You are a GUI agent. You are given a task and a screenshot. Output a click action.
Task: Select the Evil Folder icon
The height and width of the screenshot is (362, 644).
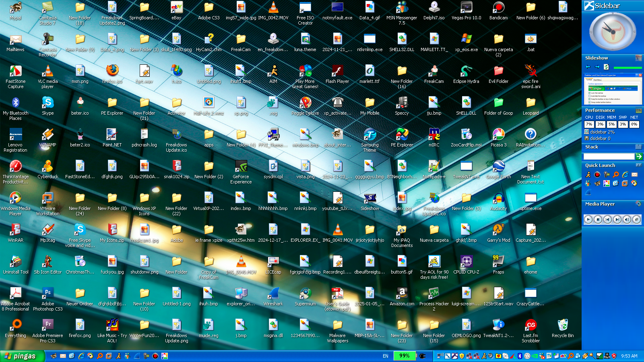coord(498,74)
